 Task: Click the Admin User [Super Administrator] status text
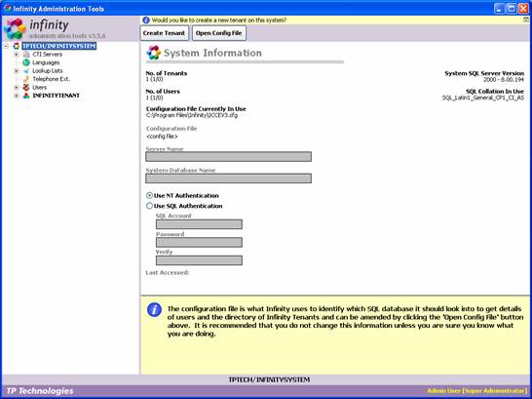click(x=477, y=391)
